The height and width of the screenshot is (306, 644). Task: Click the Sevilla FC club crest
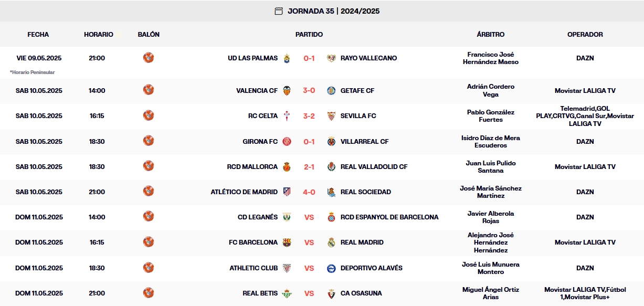(331, 116)
